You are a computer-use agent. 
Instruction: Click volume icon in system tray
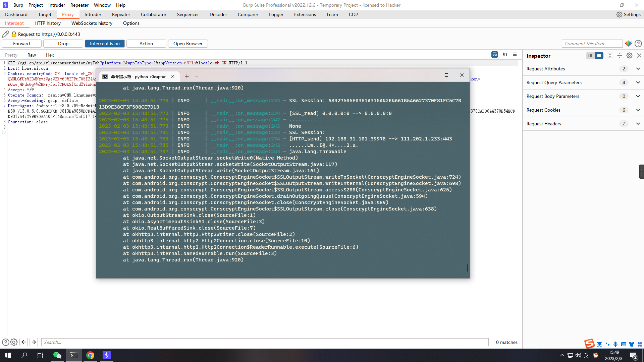point(578,355)
